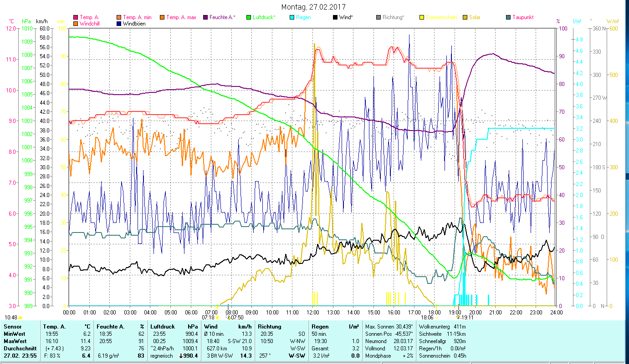Screen dimensions: 629x364
Task: Click the sunset marker at 18:06
Action: 437,318
